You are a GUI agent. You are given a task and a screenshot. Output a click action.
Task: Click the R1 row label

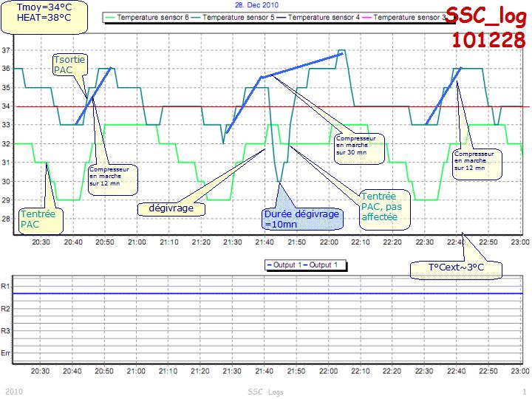(6, 286)
